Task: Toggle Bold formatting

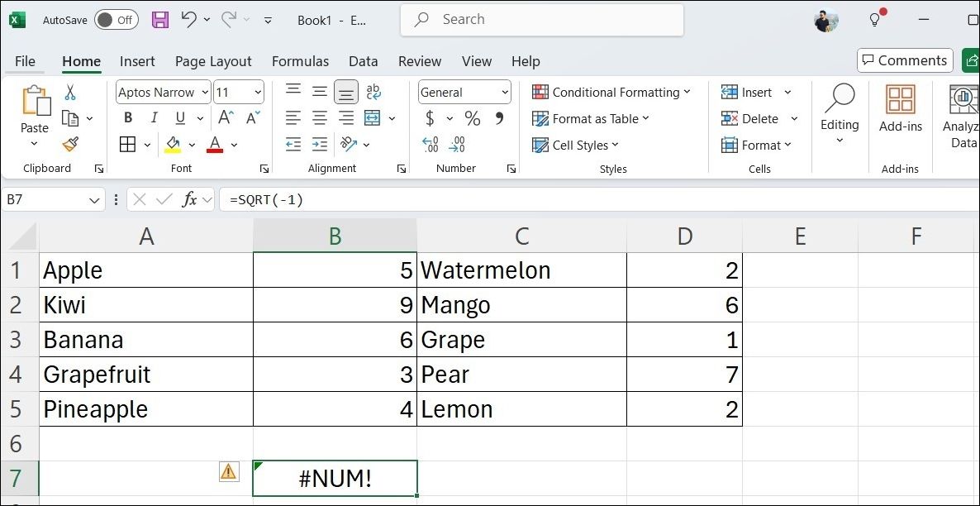Action: (x=128, y=118)
